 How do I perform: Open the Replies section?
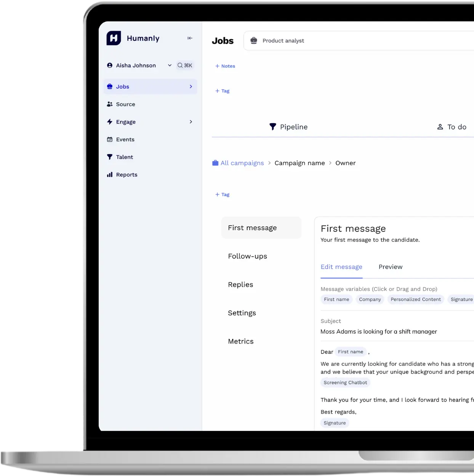pyautogui.click(x=240, y=285)
